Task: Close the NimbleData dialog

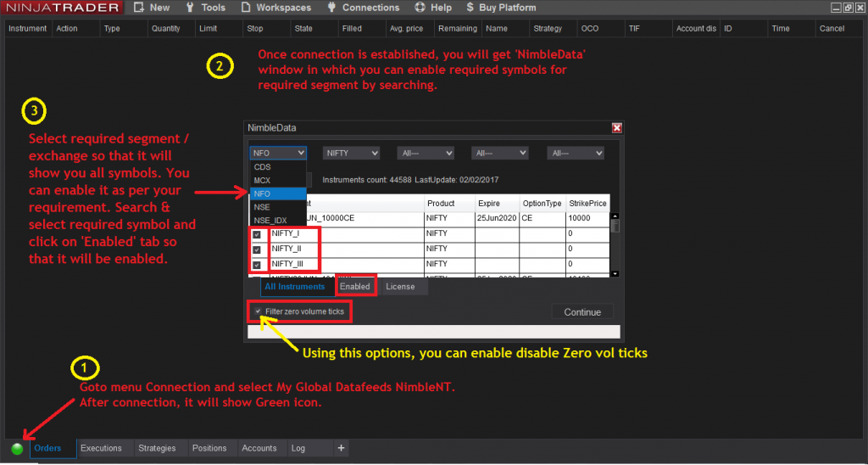Action: coord(617,128)
